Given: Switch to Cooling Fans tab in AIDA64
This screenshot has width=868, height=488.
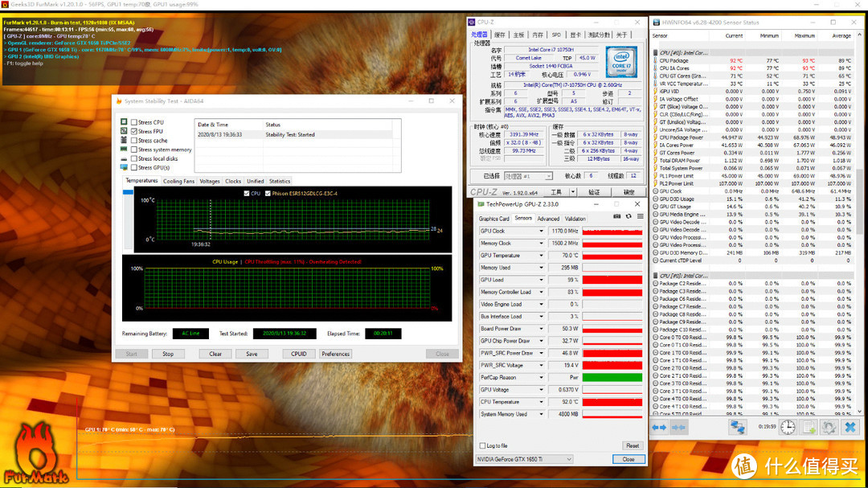Looking at the screenshot, I should (178, 181).
